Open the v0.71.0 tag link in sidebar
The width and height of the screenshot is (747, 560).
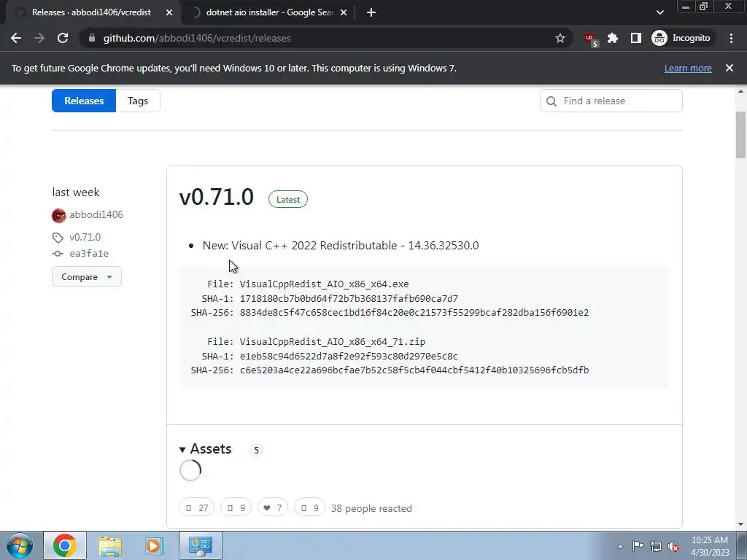85,237
